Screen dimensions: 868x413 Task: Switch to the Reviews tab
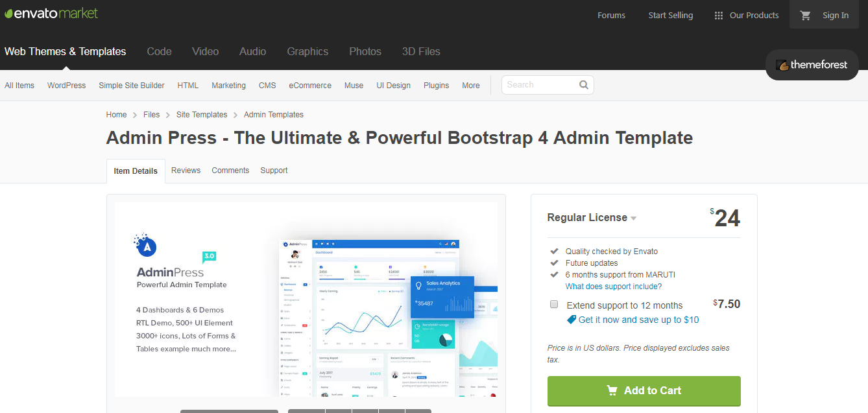click(x=186, y=171)
